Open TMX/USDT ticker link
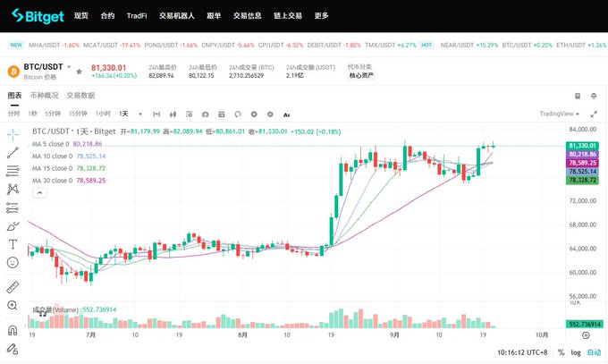The height and width of the screenshot is (364, 608). click(x=391, y=45)
